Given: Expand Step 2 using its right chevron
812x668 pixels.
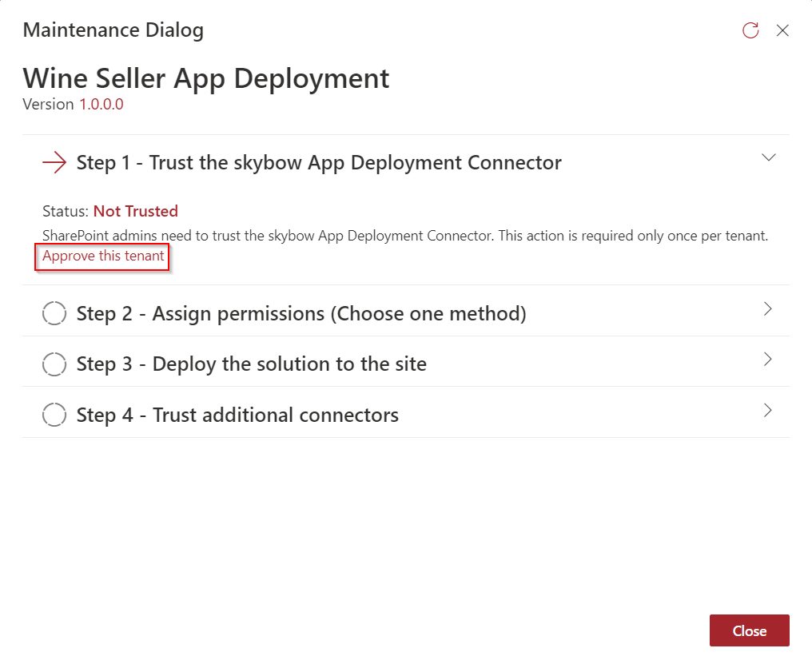Looking at the screenshot, I should click(x=768, y=309).
